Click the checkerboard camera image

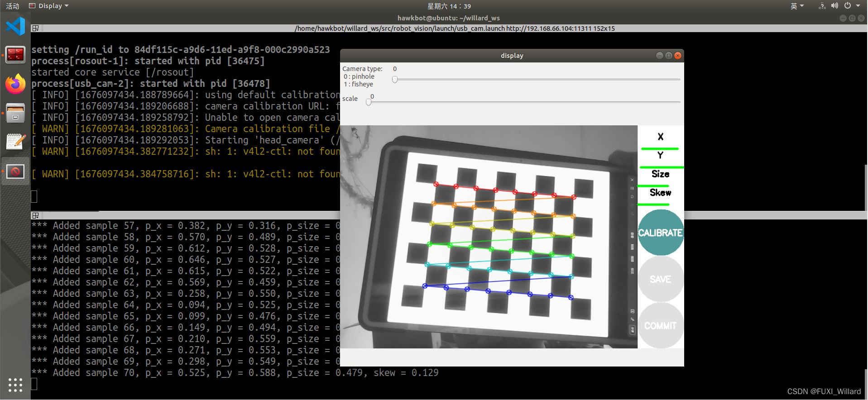(x=489, y=237)
